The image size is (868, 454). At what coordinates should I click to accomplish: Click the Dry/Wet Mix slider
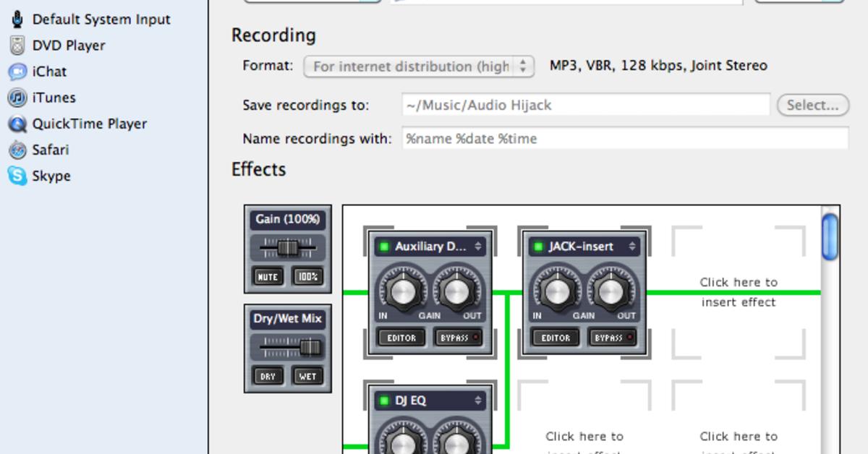point(288,348)
